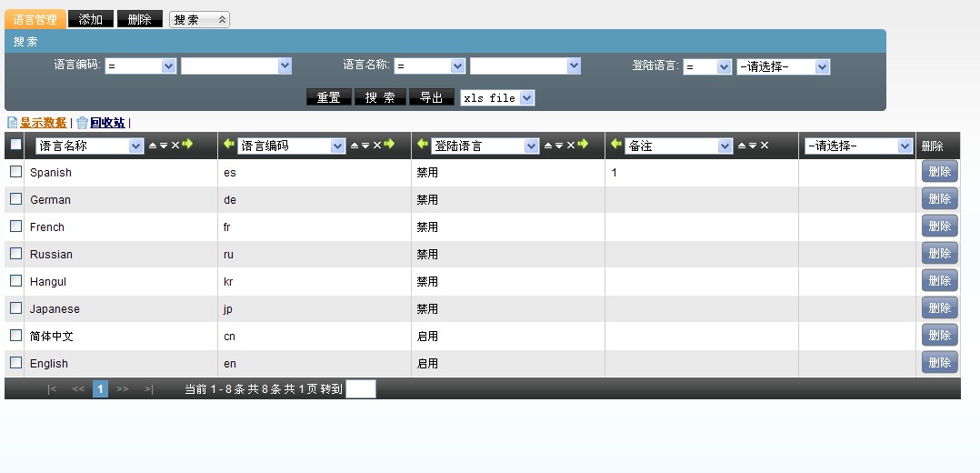
Task: Open the 回收站 recycle bin link
Action: click(106, 123)
